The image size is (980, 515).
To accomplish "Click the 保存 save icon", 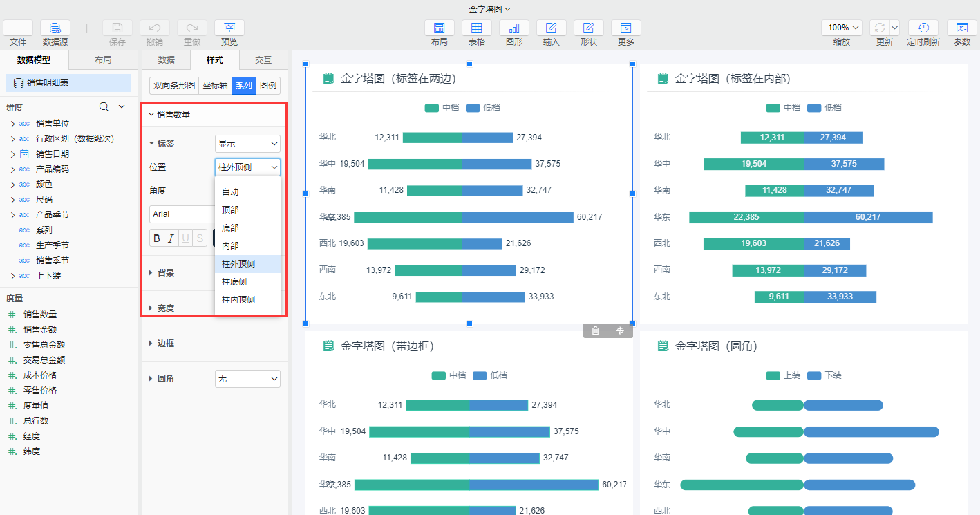I will click(117, 28).
